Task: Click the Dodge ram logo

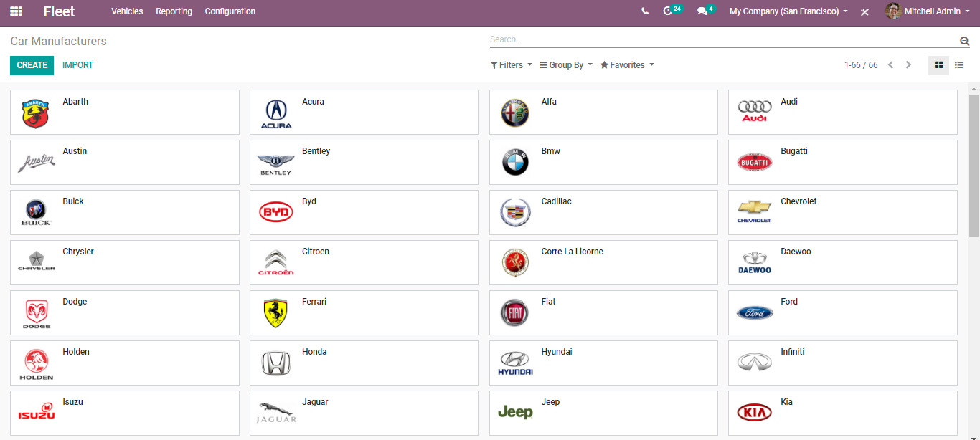Action: (36, 314)
